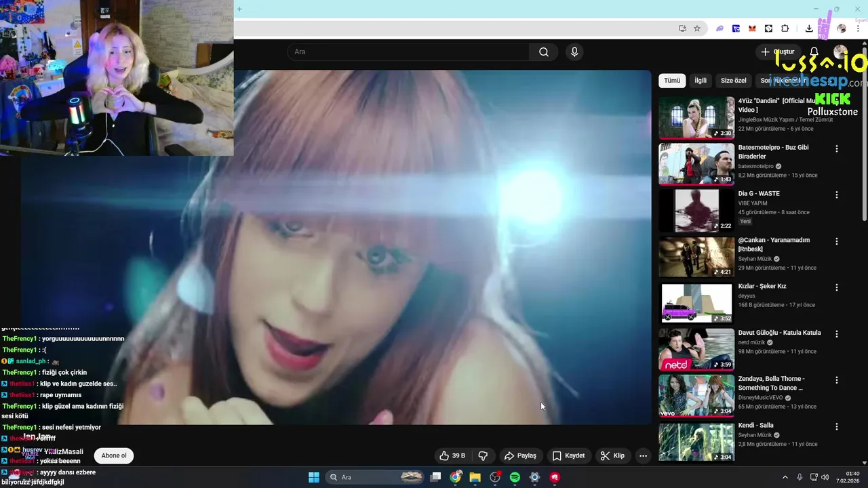Click the Windows taskbar search box
The image size is (868, 488).
(x=374, y=477)
